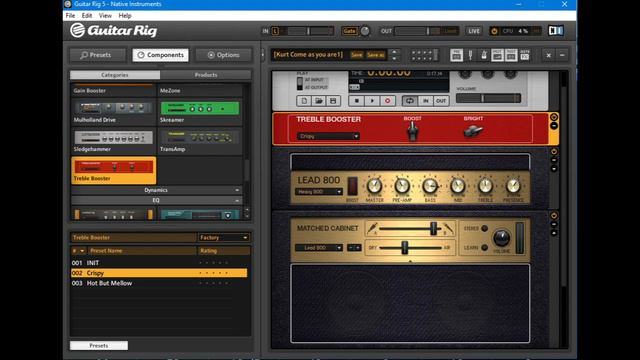Click the CPU power icon
640x360 pixels.
494,31
